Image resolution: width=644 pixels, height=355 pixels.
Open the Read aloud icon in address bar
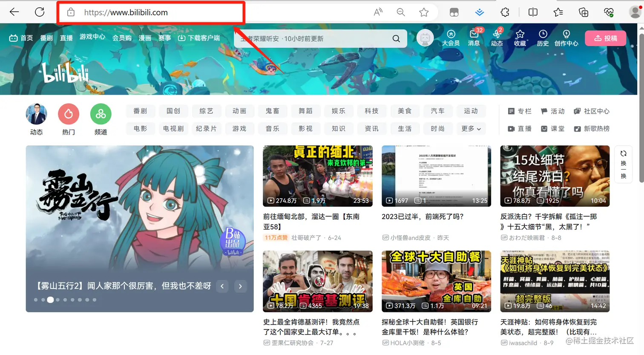378,12
